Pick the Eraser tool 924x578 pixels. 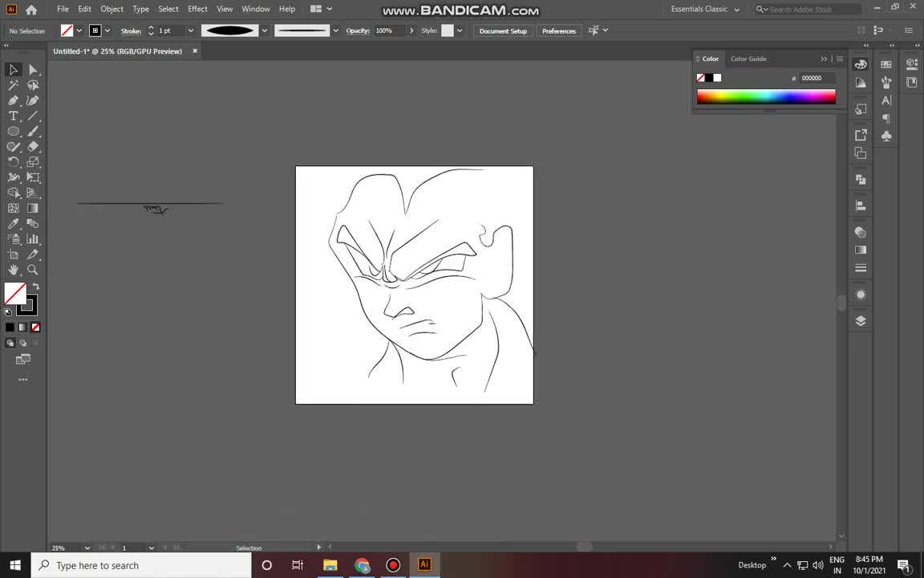pos(33,147)
